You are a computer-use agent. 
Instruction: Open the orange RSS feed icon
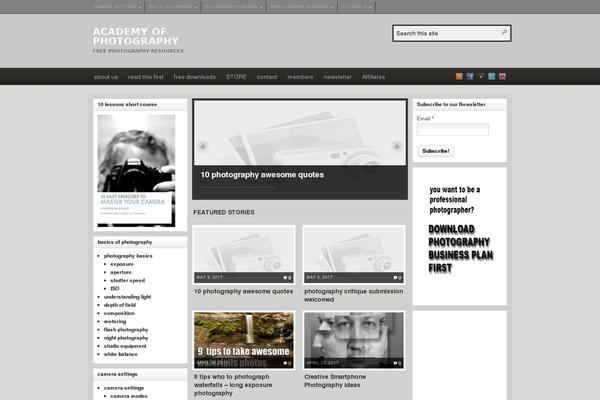pyautogui.click(x=459, y=77)
